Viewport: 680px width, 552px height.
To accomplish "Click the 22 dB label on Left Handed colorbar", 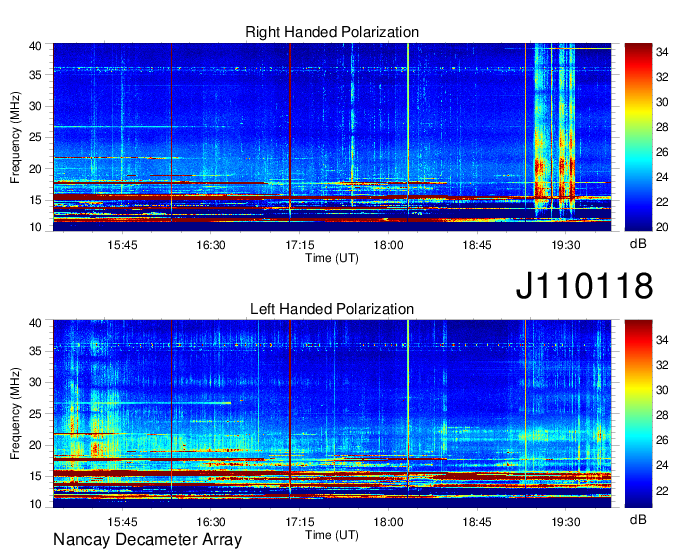I will [662, 490].
